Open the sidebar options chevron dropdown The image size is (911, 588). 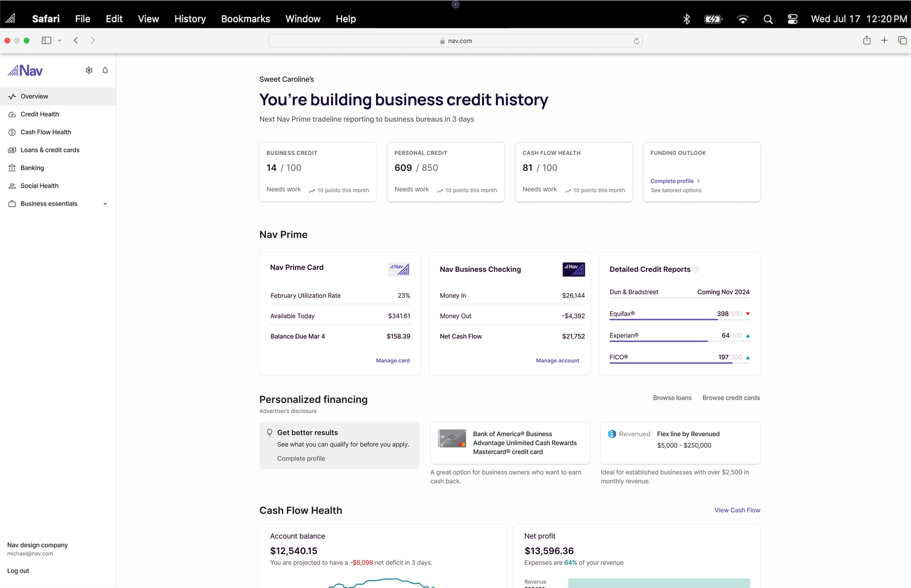pos(60,40)
